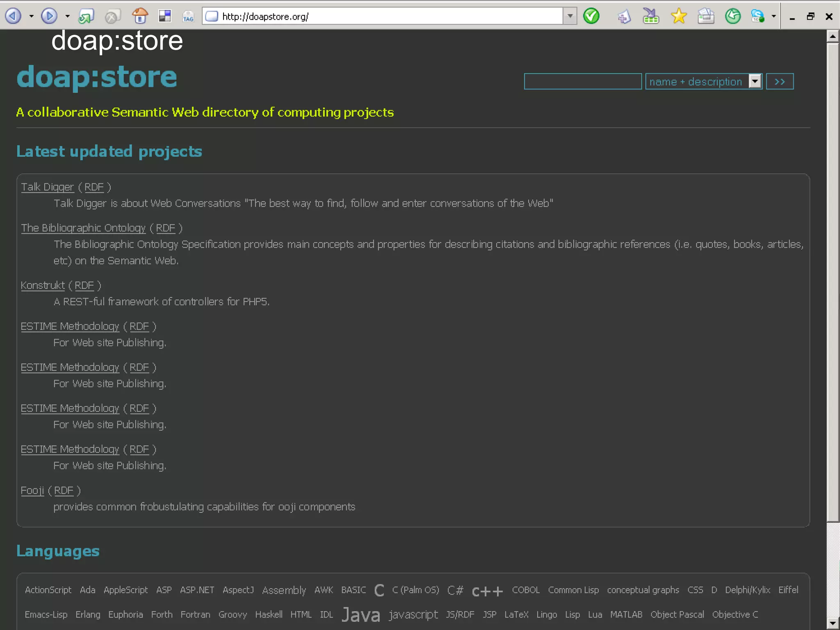Click the greyed-out stop loading icon

pyautogui.click(x=112, y=16)
